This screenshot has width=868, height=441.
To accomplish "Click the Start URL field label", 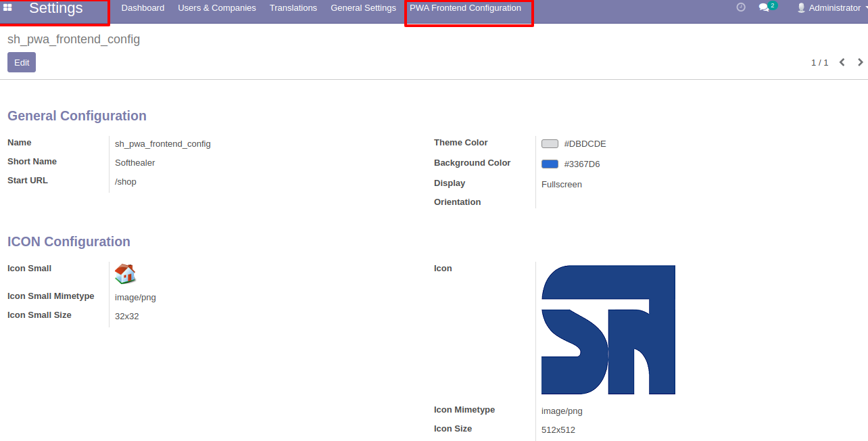I will pos(28,181).
